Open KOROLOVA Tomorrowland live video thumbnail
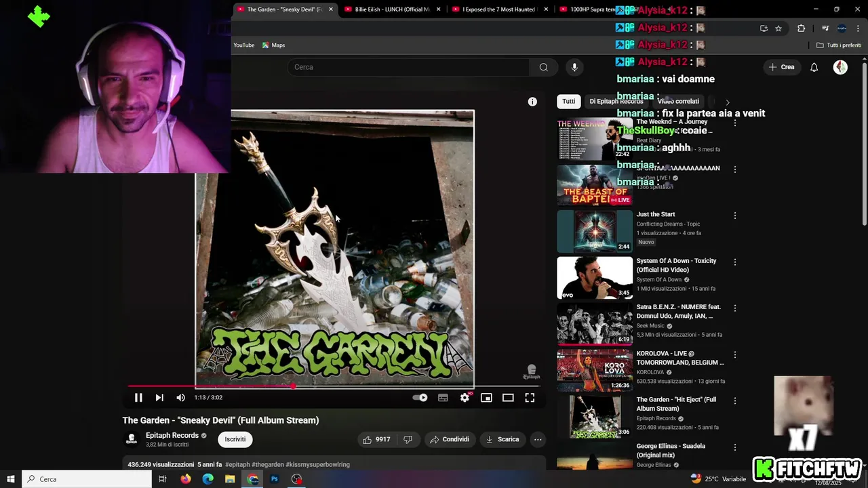This screenshot has width=868, height=488. (595, 370)
